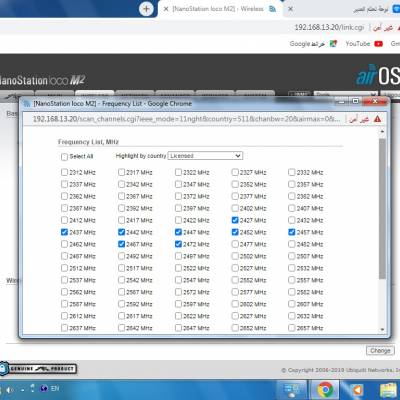Check the 2317 MHz checkbox
Screen dimensions: 400x400
click(121, 172)
